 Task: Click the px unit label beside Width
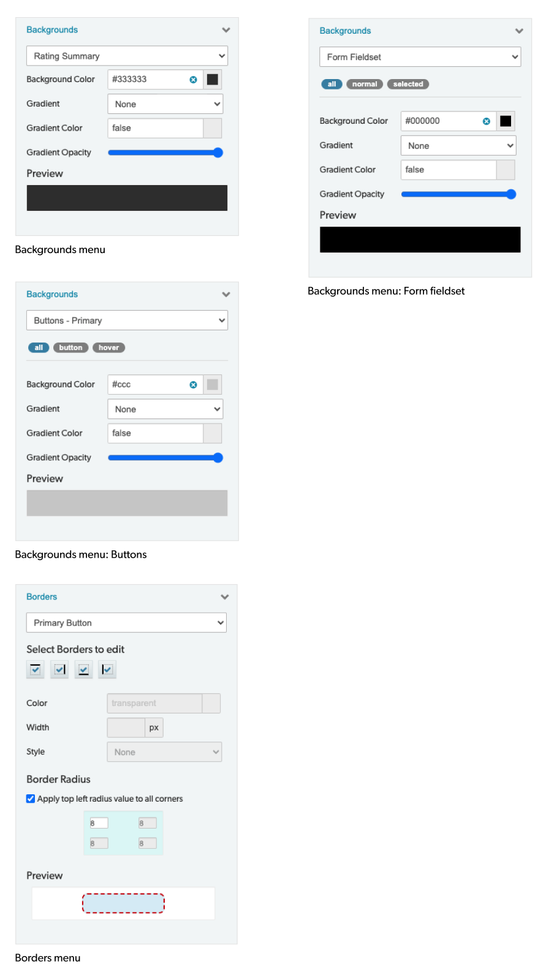tap(154, 727)
